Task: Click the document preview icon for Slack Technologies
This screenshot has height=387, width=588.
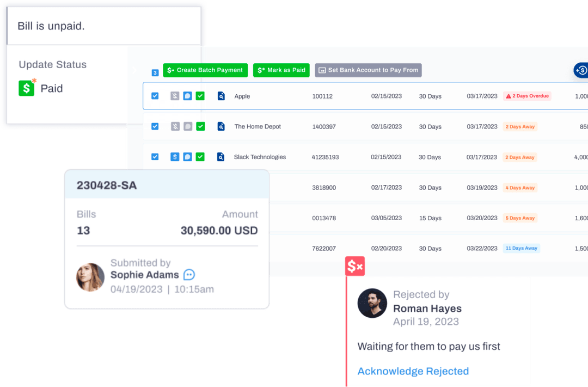Action: [220, 157]
